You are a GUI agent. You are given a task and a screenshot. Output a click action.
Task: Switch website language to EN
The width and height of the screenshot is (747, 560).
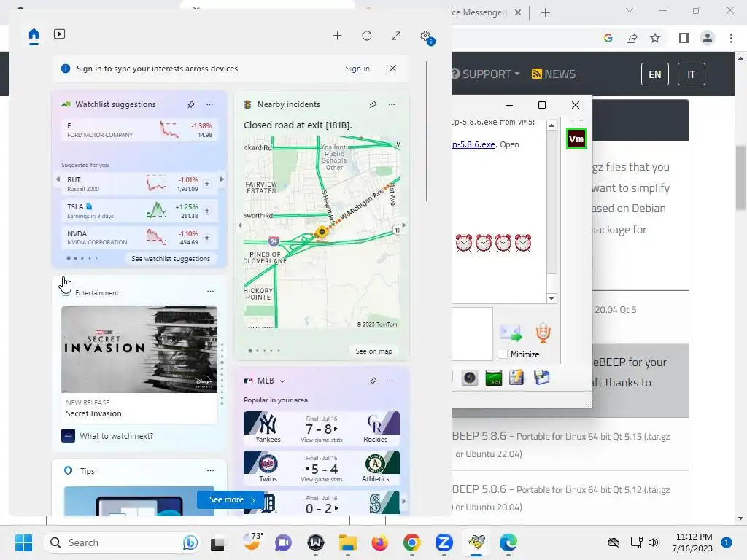tap(655, 74)
